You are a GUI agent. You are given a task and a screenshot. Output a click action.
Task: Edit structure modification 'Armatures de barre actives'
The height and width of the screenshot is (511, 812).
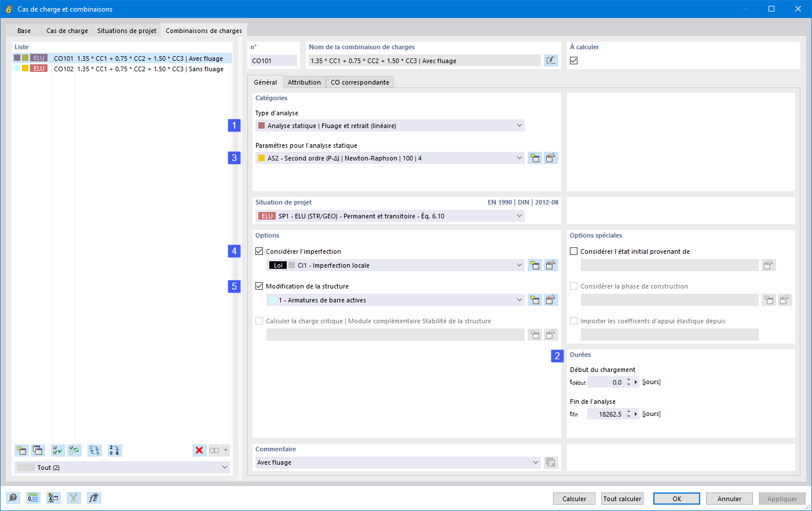pos(551,300)
